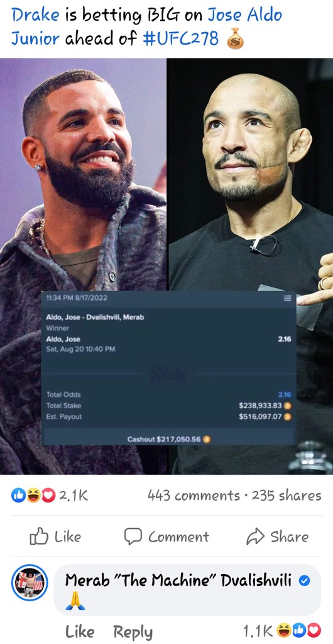Screen dimensions: 333x644
Task: Click the #UFC278 hashtag
Action: (180, 39)
